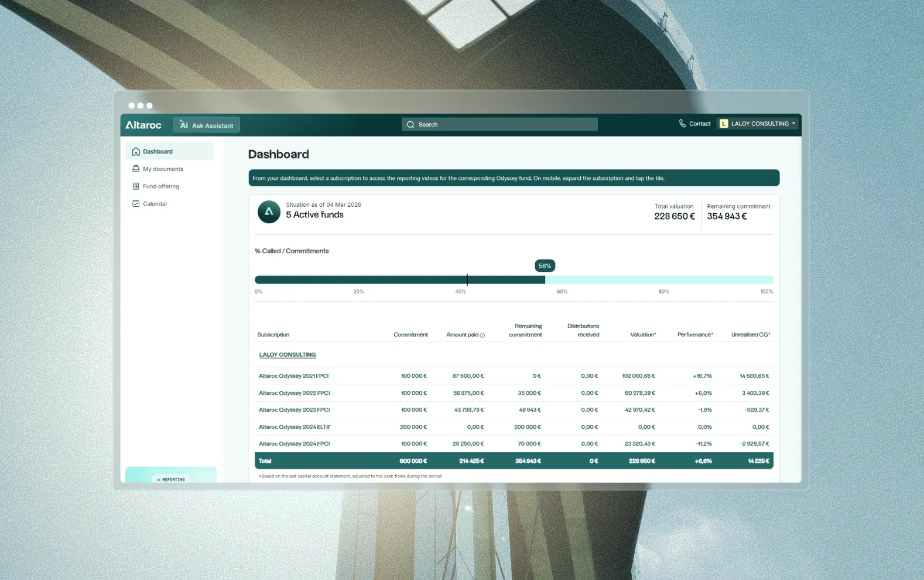Screen dimensions: 924x580
Task: Click the Valuation column header
Action: pyautogui.click(x=643, y=335)
